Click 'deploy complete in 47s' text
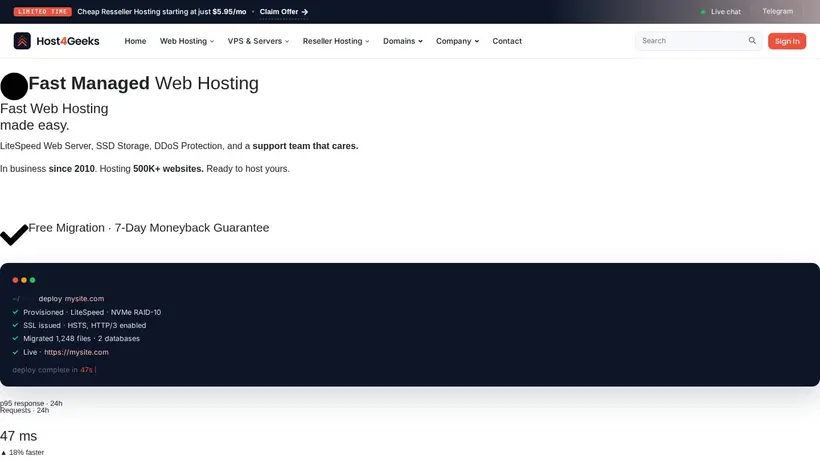The width and height of the screenshot is (820, 461). pyautogui.click(x=52, y=370)
